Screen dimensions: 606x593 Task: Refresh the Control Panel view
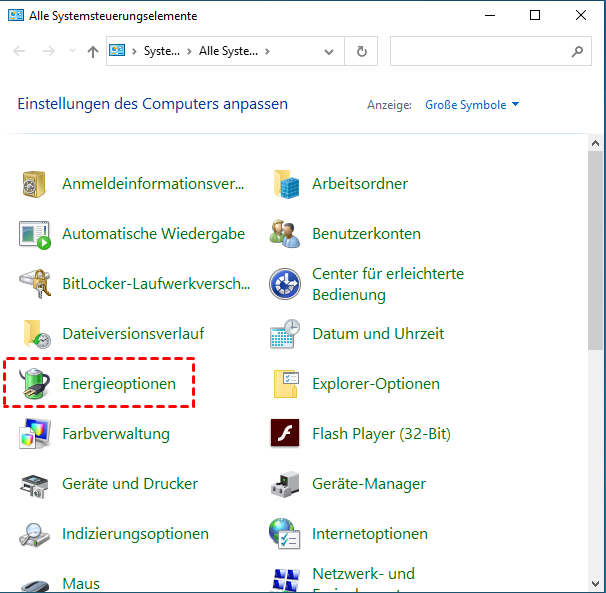[x=361, y=51]
